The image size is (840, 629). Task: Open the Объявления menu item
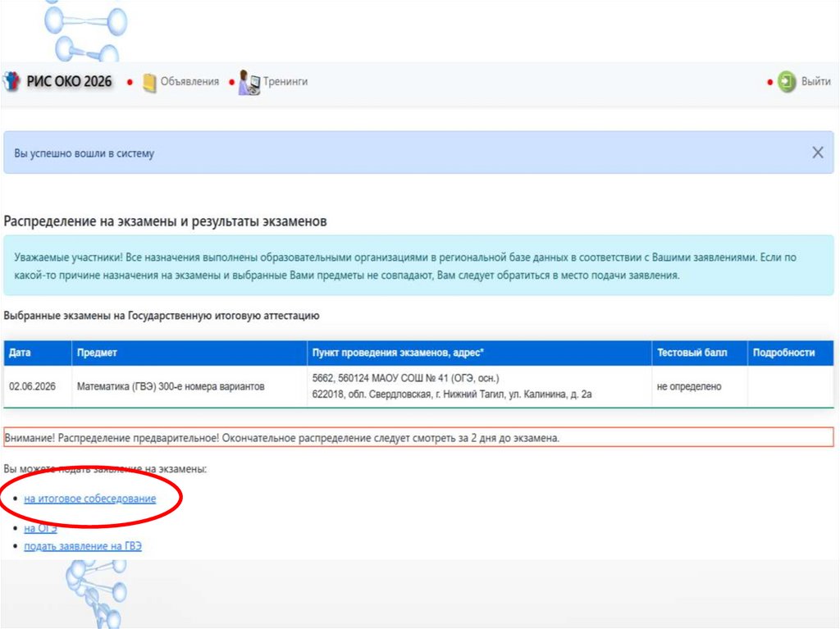tap(189, 81)
